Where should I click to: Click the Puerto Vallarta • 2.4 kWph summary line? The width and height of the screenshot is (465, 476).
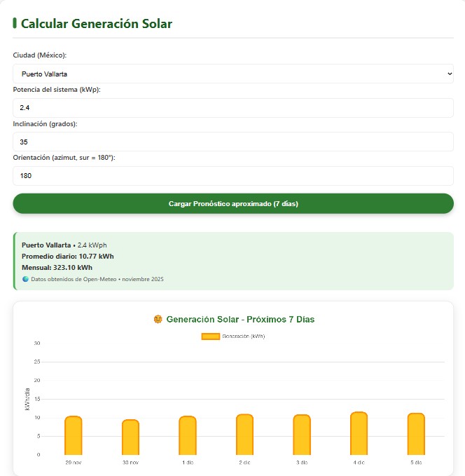[x=64, y=245]
